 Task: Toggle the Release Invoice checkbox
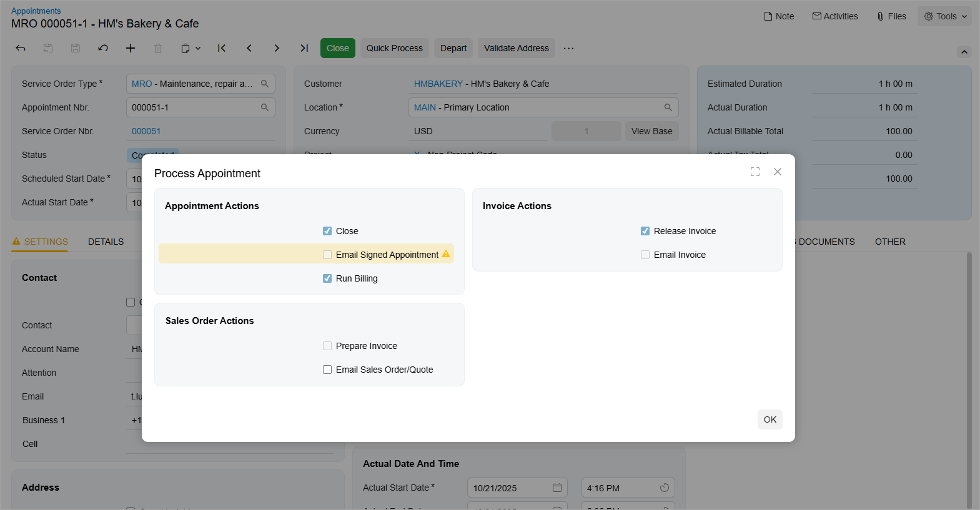click(645, 231)
